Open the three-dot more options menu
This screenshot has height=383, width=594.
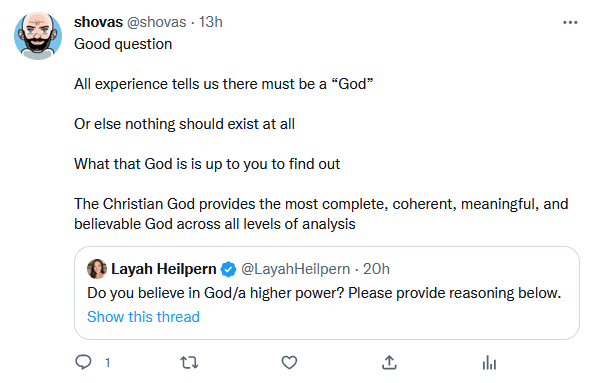click(x=570, y=23)
